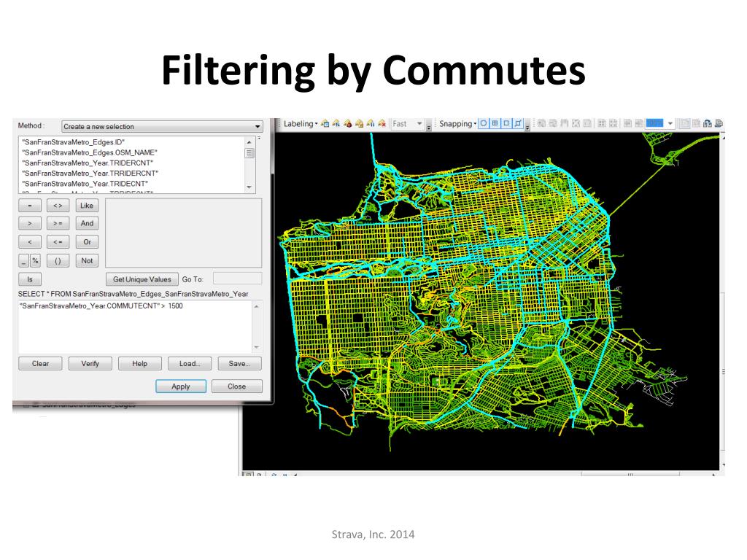Click the Load... button

pyautogui.click(x=190, y=364)
